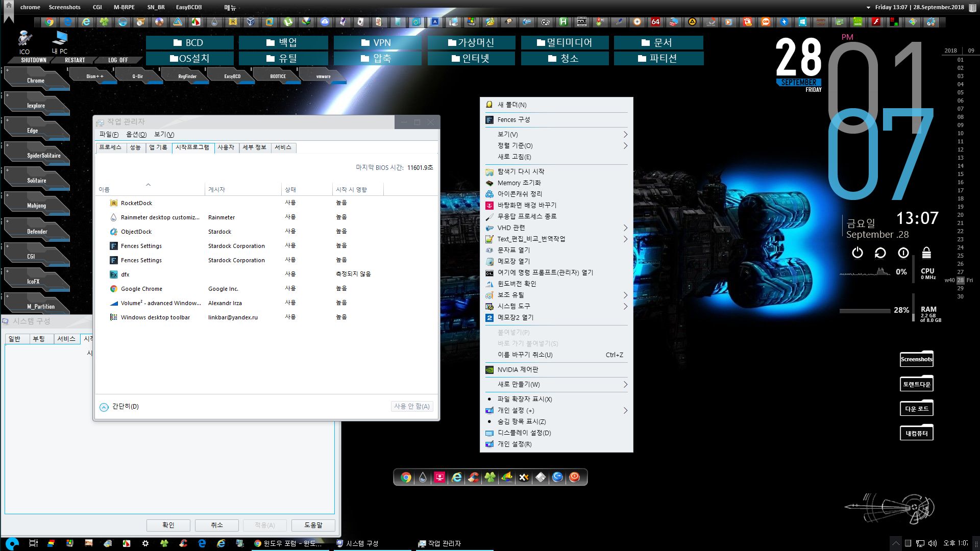
Task: Open Task Manager's 옵션(O) menu
Action: coord(136,135)
